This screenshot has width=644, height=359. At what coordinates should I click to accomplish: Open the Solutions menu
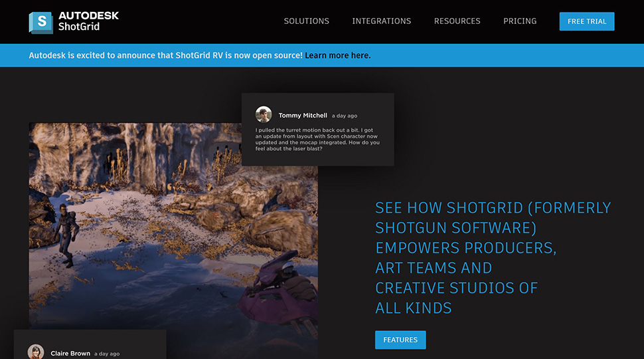tap(306, 21)
